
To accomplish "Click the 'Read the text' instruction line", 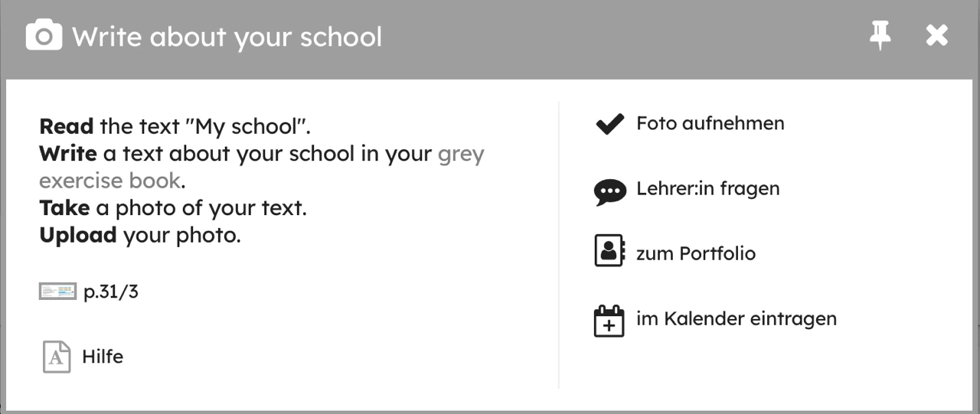I will point(175,126).
